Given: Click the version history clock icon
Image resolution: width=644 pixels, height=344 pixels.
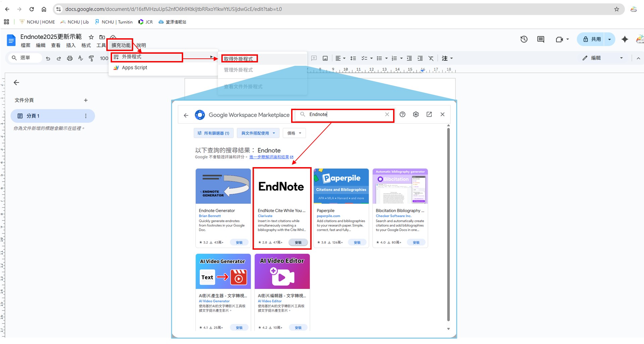Looking at the screenshot, I should coord(524,39).
